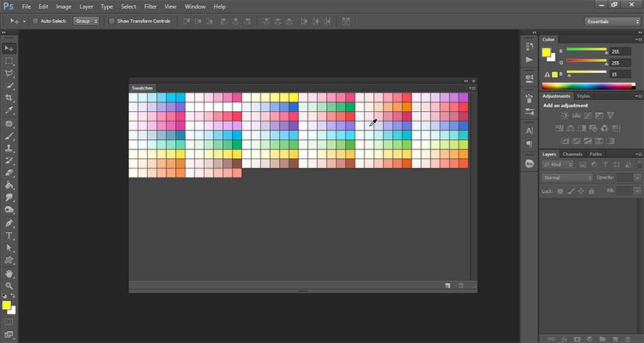Image resolution: width=644 pixels, height=343 pixels.
Task: Open the Filter menu
Action: pos(150,6)
